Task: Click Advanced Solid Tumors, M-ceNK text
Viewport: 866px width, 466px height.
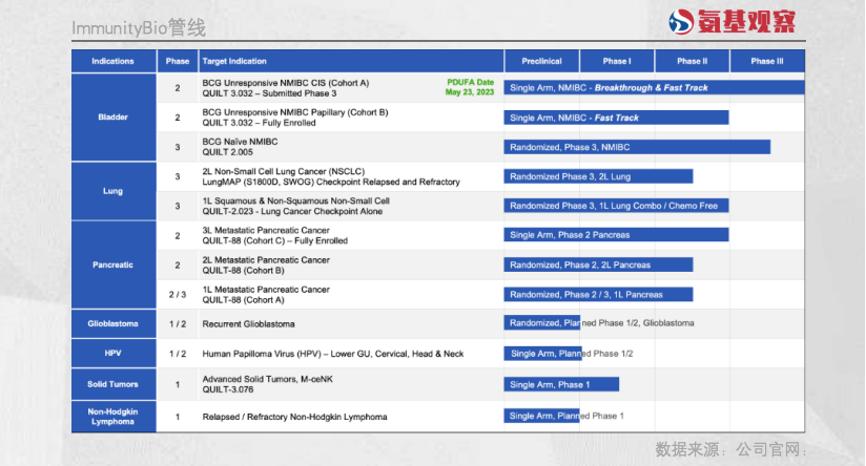Action: [x=267, y=379]
